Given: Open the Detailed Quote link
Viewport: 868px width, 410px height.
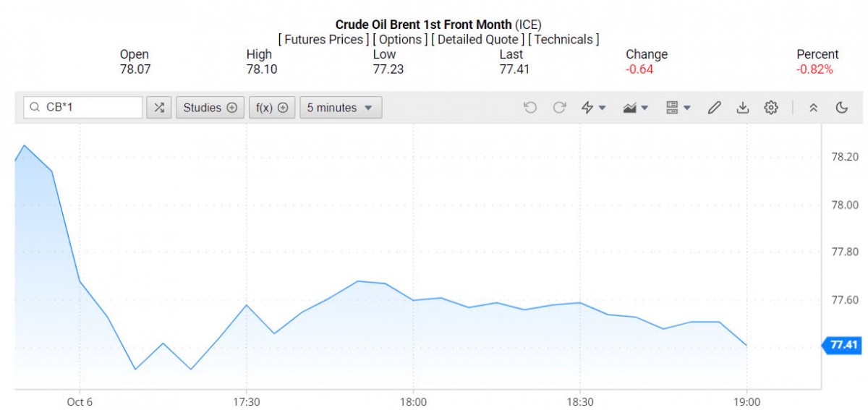Looking at the screenshot, I should click(x=478, y=40).
